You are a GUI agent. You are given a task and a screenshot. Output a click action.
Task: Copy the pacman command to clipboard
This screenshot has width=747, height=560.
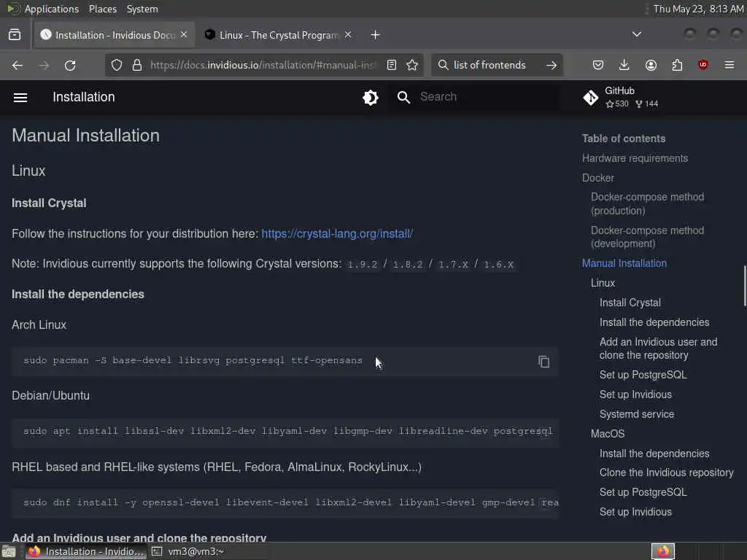pos(544,362)
